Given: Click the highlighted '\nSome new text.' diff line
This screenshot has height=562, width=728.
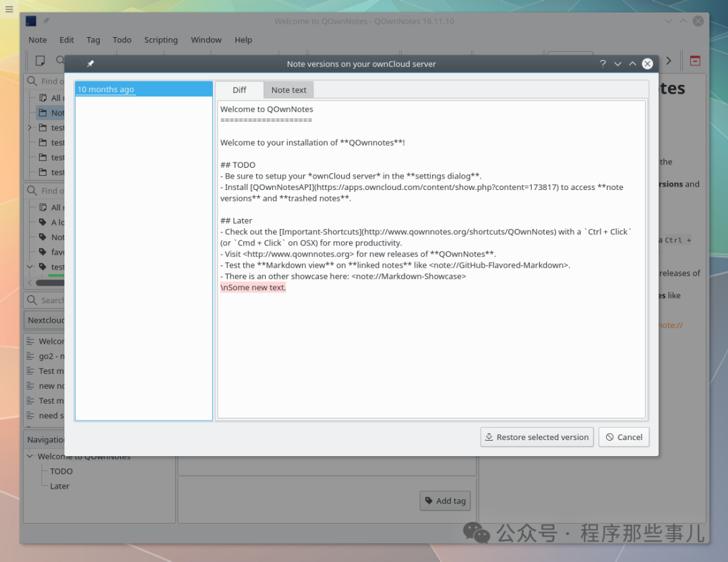Looking at the screenshot, I should point(253,287).
